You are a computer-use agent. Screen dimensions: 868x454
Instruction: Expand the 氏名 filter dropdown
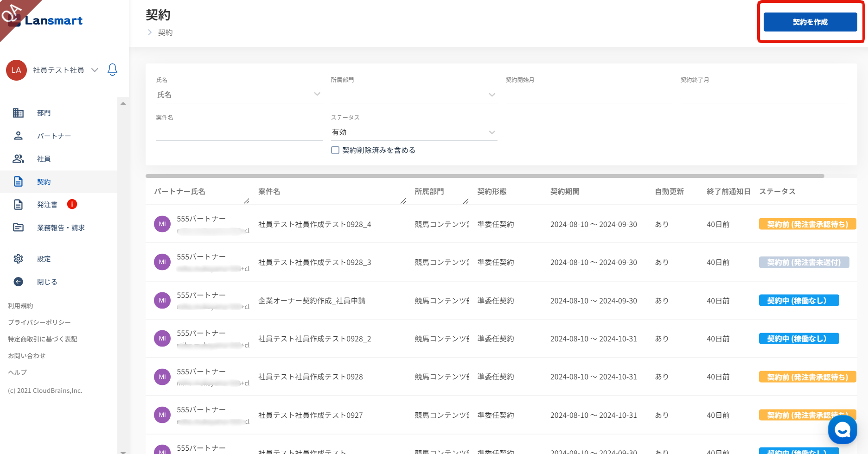(x=239, y=95)
